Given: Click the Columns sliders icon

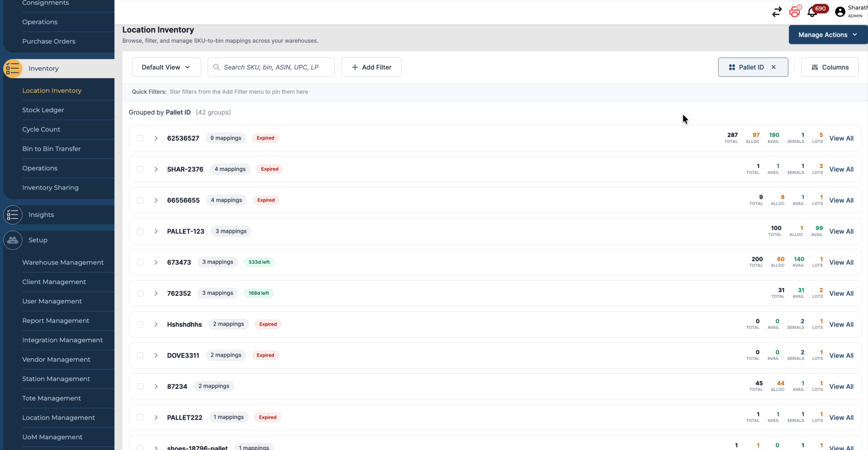Looking at the screenshot, I should 815,67.
